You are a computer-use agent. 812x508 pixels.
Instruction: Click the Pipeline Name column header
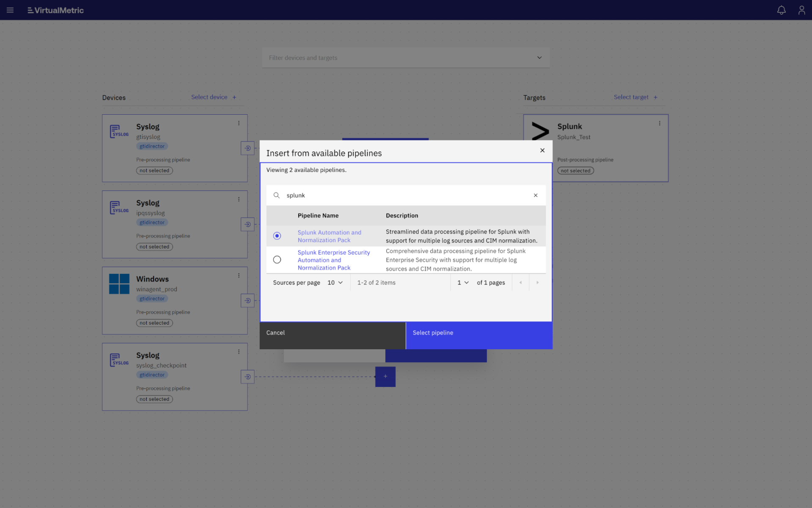318,215
